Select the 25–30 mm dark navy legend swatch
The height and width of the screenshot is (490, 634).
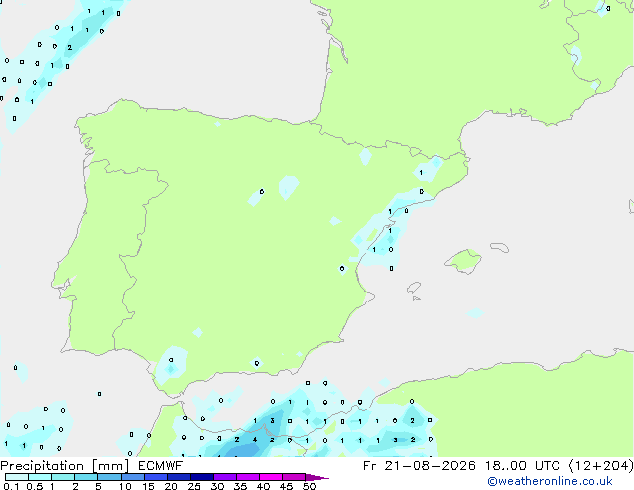point(202,477)
